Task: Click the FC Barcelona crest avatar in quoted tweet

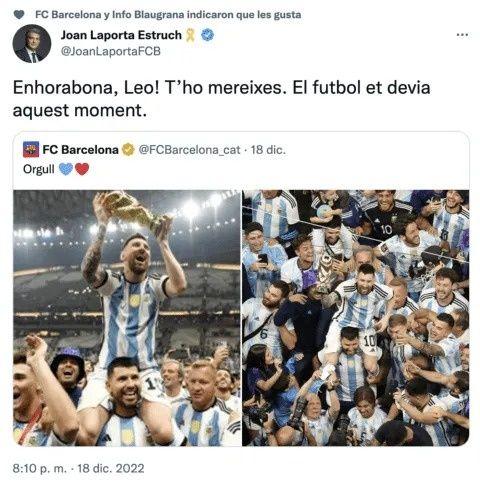Action: click(31, 150)
